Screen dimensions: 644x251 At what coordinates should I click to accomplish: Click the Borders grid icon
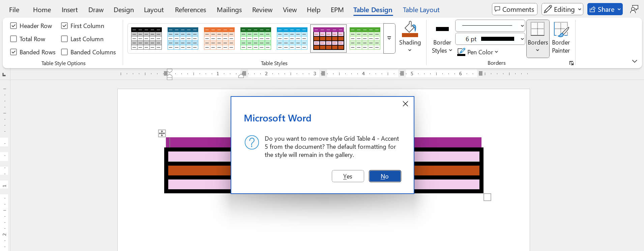pyautogui.click(x=537, y=29)
